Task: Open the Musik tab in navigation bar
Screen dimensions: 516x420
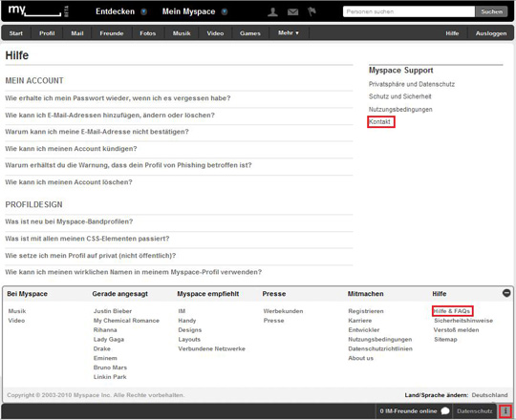Action: 182,33
